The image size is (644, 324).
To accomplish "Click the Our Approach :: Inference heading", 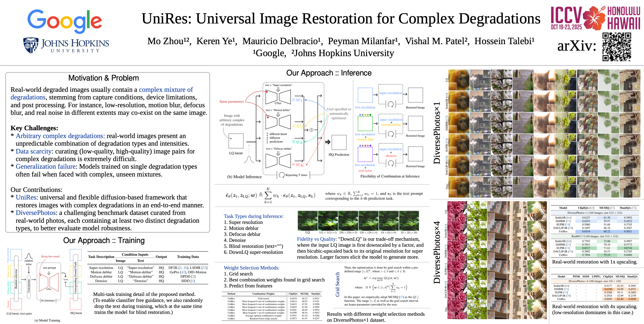I will click(x=328, y=73).
